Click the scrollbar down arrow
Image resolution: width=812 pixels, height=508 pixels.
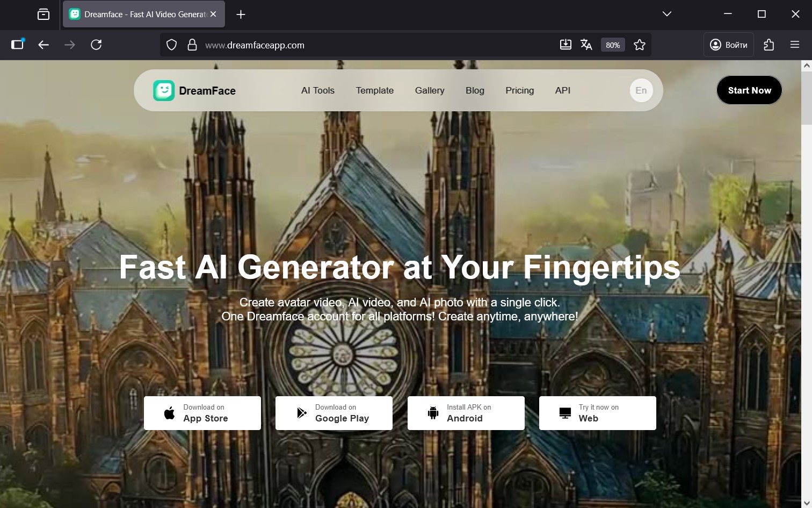pyautogui.click(x=807, y=503)
